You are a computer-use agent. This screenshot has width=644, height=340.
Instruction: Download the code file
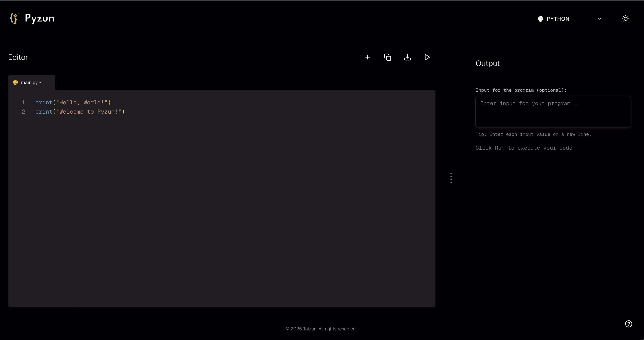[407, 57]
